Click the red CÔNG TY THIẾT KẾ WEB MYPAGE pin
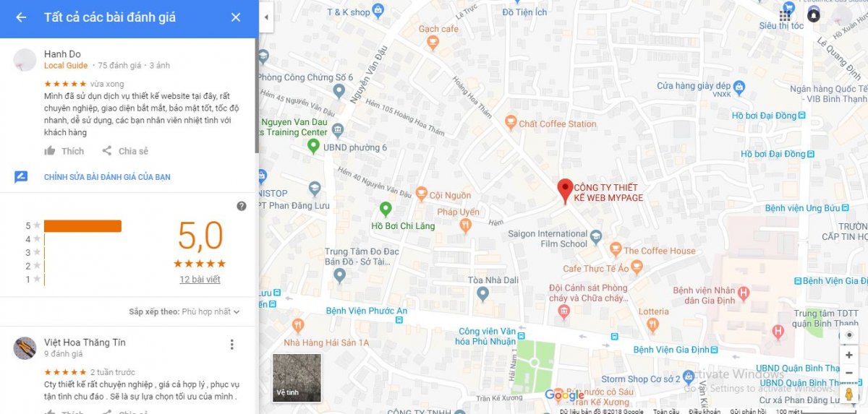The height and width of the screenshot is (414, 868). [565, 191]
